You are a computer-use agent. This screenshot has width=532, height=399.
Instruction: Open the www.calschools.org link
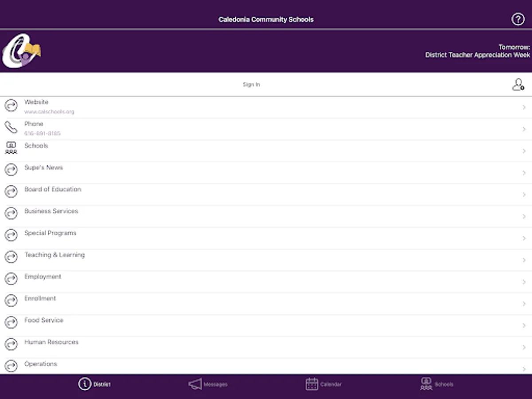[x=49, y=112]
